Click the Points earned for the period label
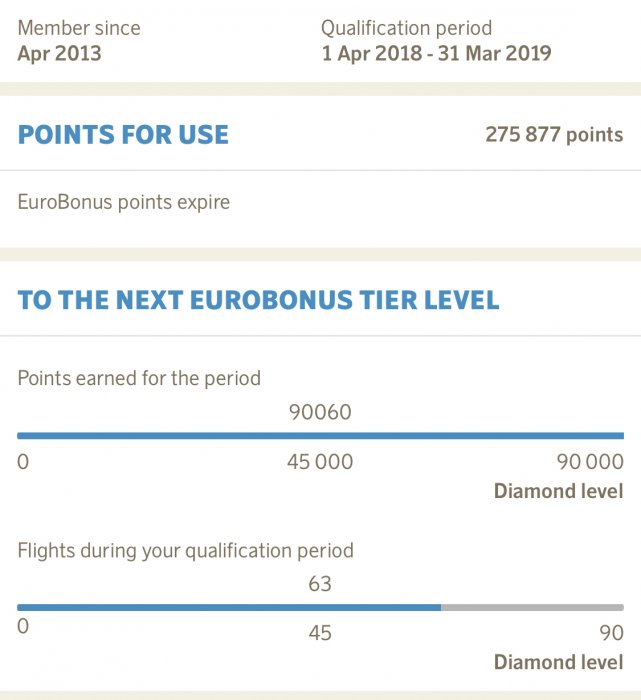Viewport: 641px width, 700px height. coord(139,379)
